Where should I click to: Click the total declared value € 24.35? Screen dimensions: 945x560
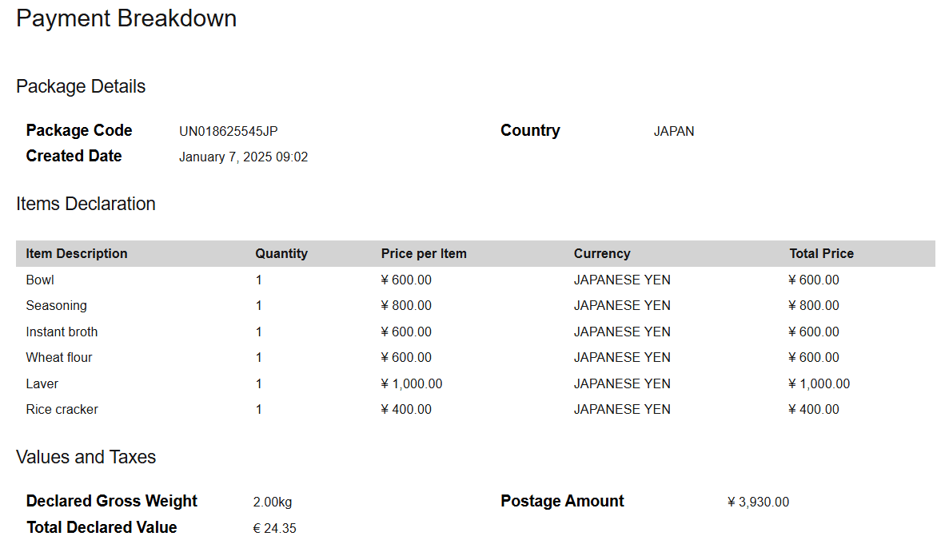pyautogui.click(x=274, y=528)
